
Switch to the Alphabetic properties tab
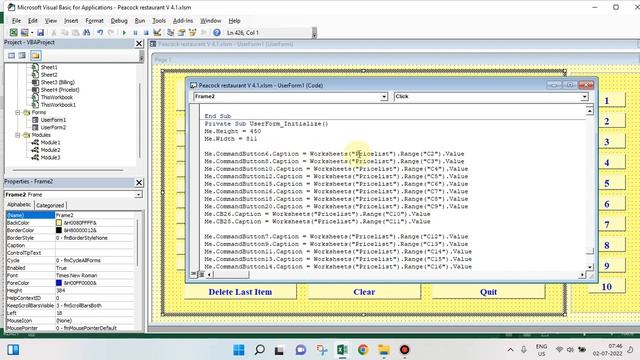tap(19, 205)
